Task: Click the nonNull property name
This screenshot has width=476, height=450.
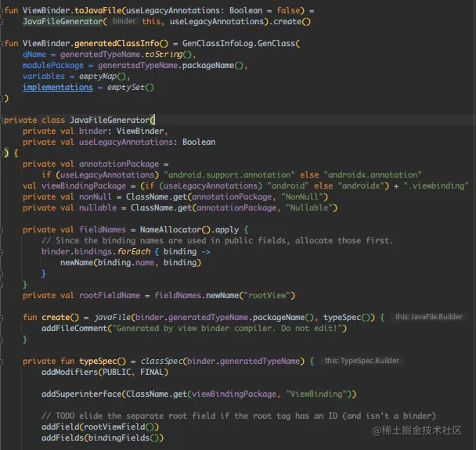Action: (96, 196)
